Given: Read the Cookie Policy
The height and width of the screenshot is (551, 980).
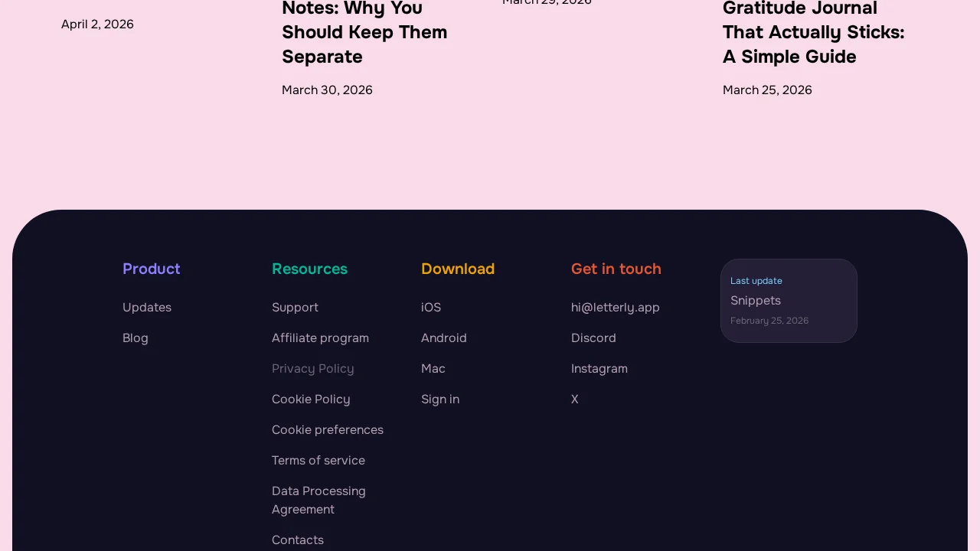Looking at the screenshot, I should tap(311, 399).
